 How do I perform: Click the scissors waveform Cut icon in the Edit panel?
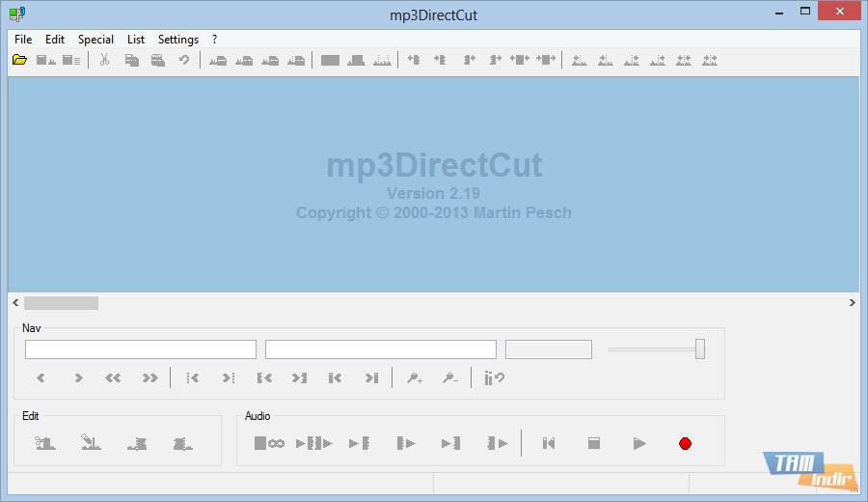coord(44,443)
